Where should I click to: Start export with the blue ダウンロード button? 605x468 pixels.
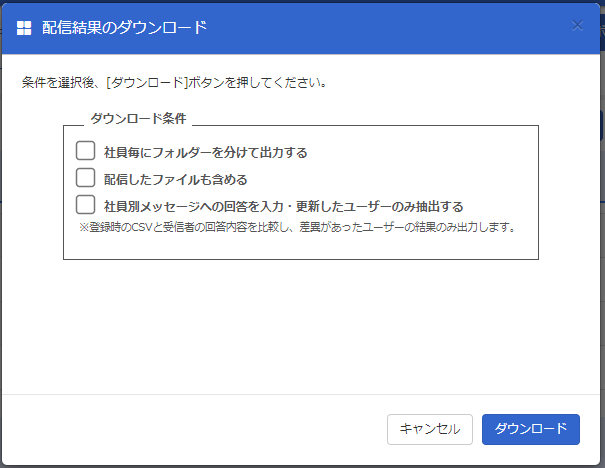pyautogui.click(x=531, y=429)
